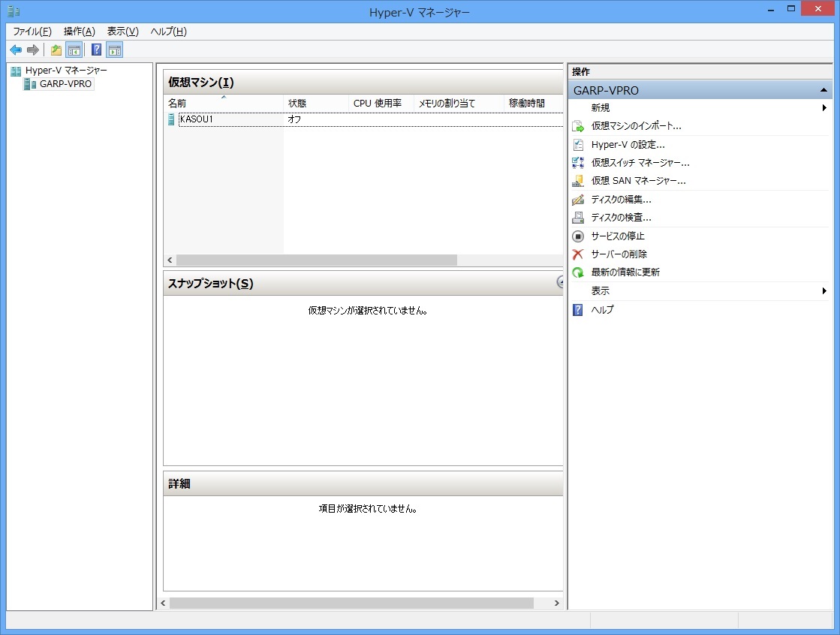Click the KASOU1 virtual machine icon

[171, 119]
